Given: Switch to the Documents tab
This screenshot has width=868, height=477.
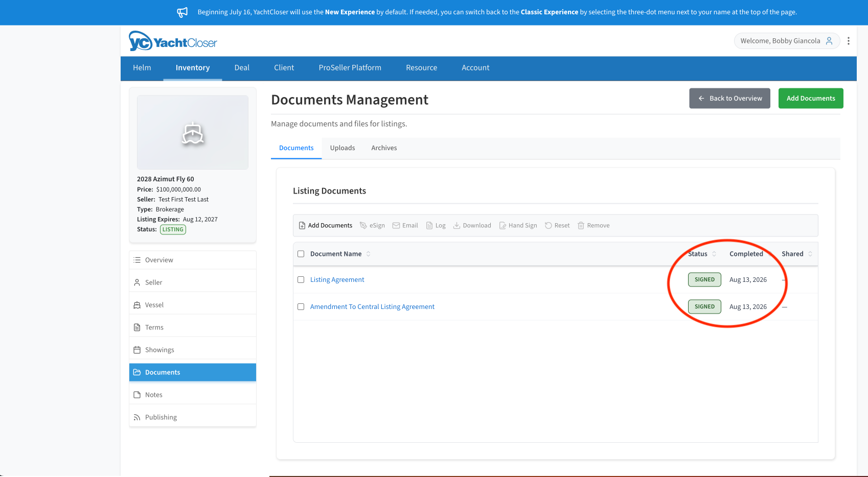Looking at the screenshot, I should pyautogui.click(x=296, y=148).
